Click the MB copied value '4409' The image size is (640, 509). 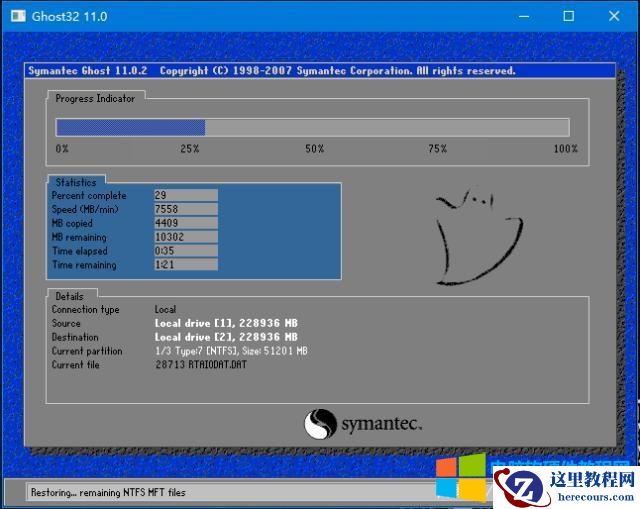(186, 223)
